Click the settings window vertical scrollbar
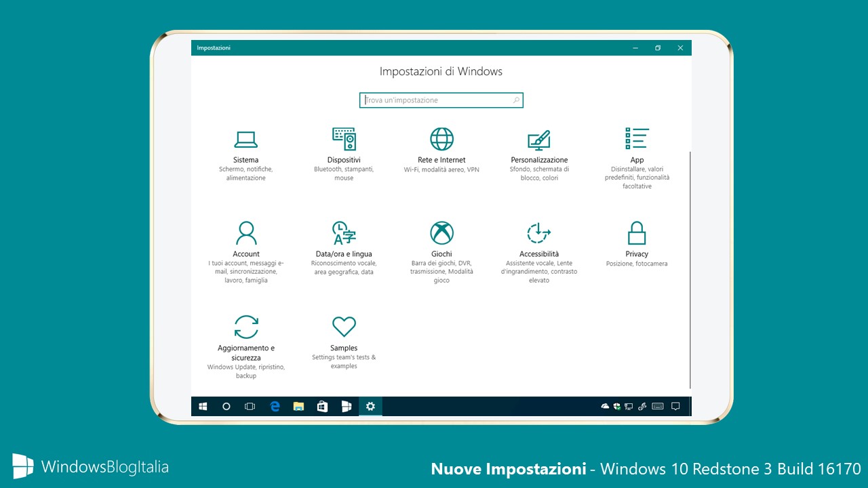Viewport: 868px width, 488px height. (690, 270)
